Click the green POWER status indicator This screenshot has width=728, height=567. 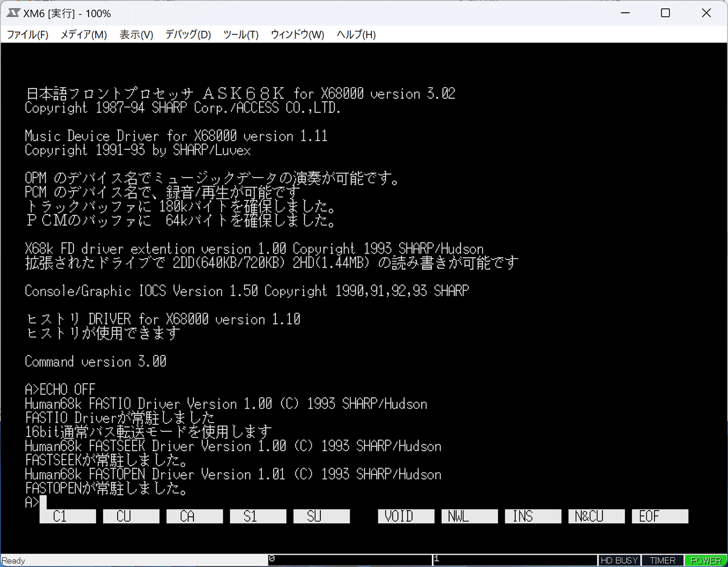[705, 560]
